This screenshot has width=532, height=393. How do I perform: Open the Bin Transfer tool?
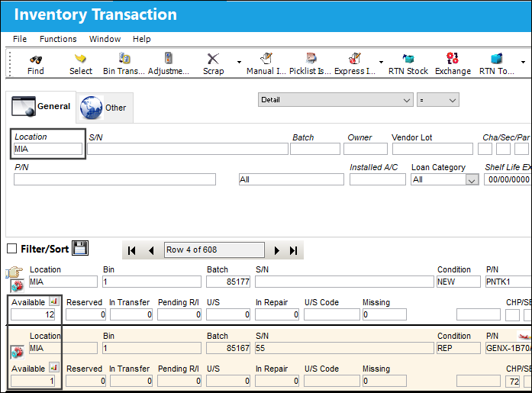[x=124, y=64]
